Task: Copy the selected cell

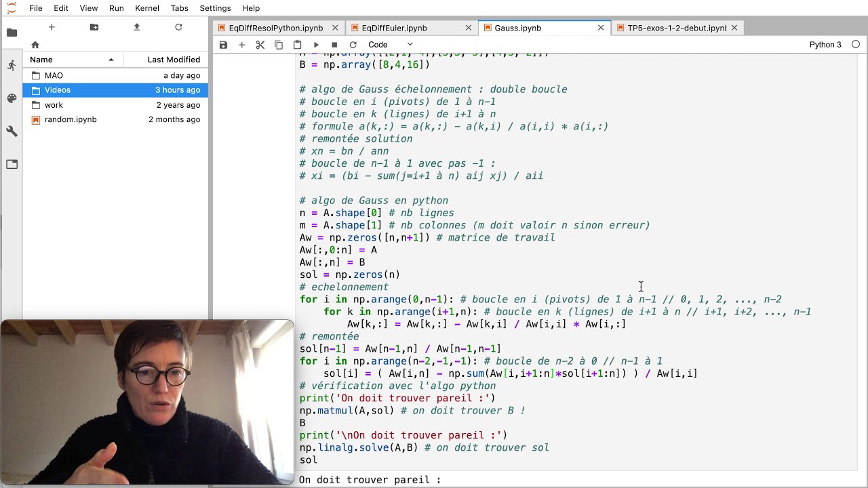Action: point(279,45)
